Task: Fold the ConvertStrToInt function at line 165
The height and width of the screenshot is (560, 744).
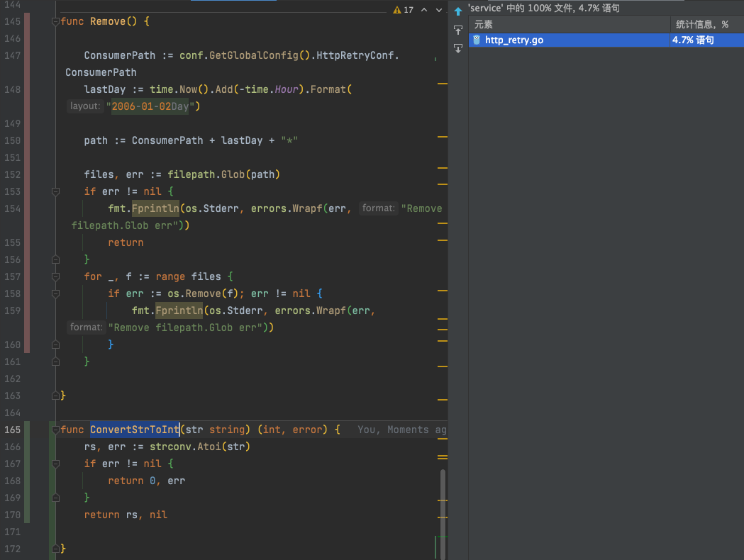Action: click(54, 430)
